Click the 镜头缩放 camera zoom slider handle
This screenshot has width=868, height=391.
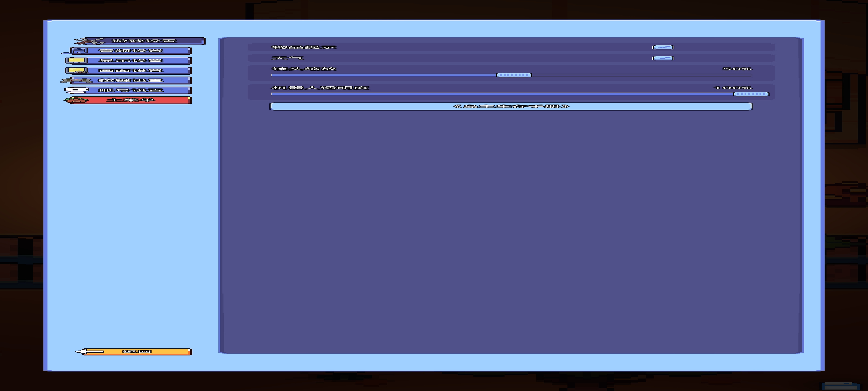pos(514,75)
